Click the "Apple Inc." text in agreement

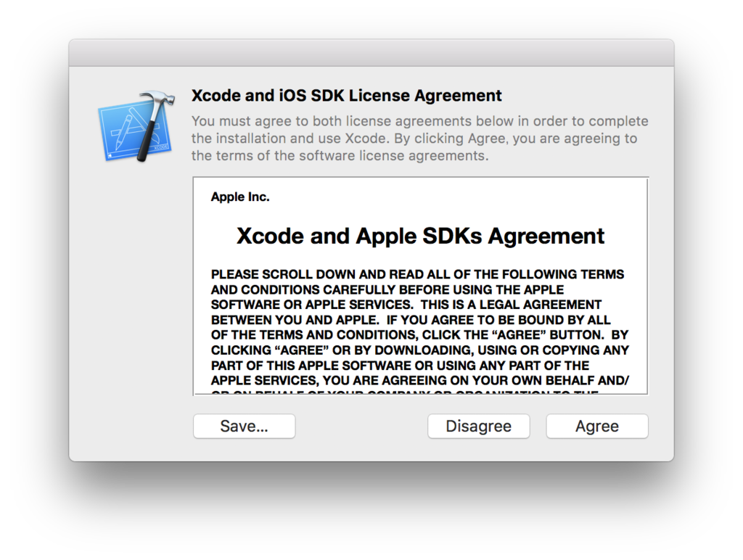240,197
